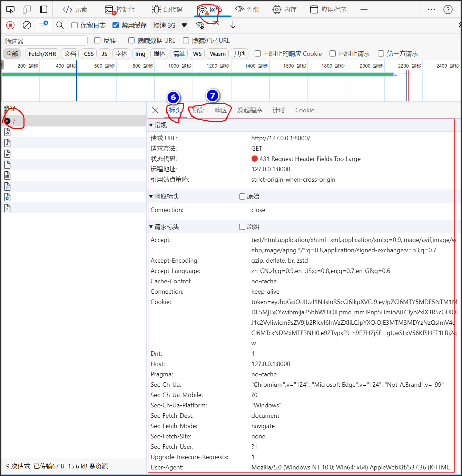Filter requests by WS type
The image size is (462, 476).
click(x=197, y=54)
